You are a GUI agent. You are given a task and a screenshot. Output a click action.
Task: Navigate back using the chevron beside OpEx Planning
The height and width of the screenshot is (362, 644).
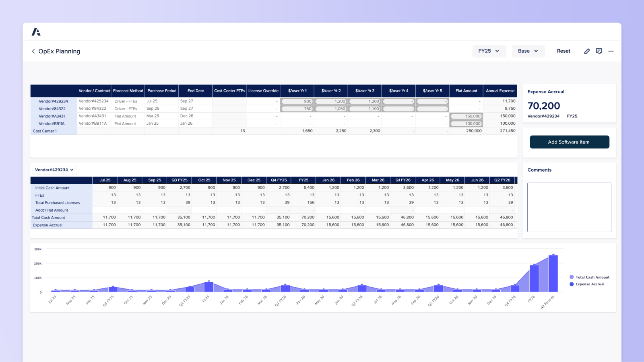(33, 51)
